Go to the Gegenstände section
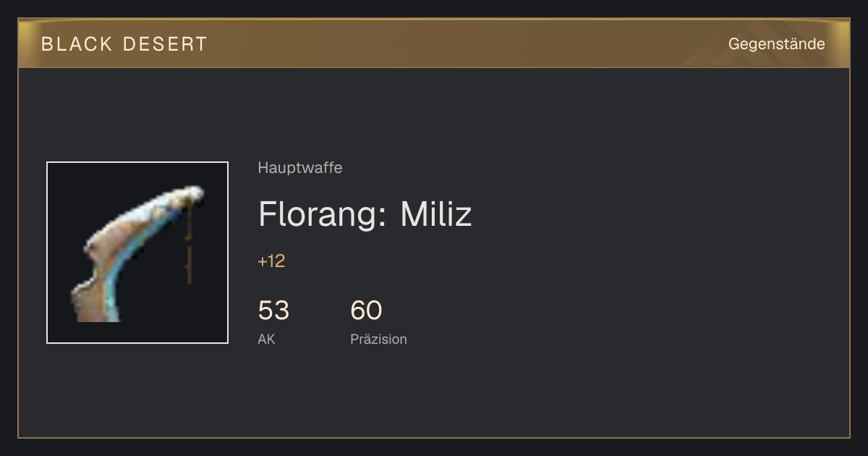Viewport: 868px width, 456px height. point(777,44)
